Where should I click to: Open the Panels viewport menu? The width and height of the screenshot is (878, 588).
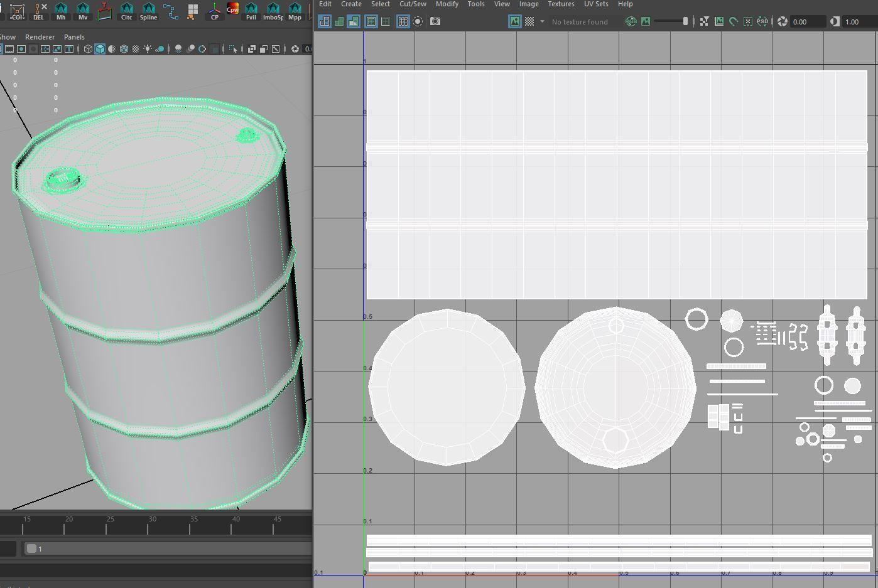click(x=74, y=37)
